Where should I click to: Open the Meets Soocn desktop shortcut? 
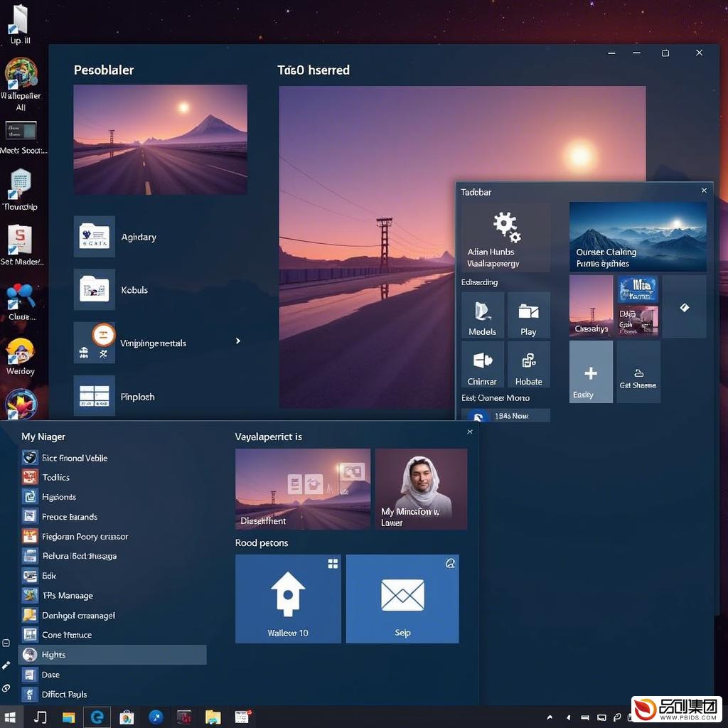[x=22, y=138]
